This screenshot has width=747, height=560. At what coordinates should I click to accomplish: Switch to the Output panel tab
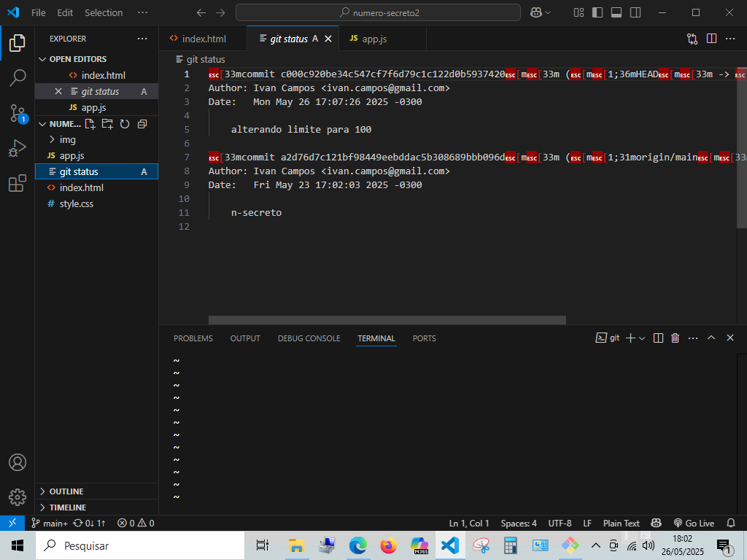click(245, 338)
